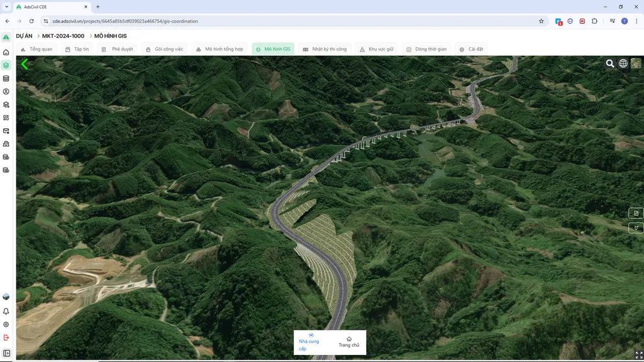Image resolution: width=644 pixels, height=362 pixels.
Task: Switch to the Tổng quan tab
Action: click(x=36, y=49)
